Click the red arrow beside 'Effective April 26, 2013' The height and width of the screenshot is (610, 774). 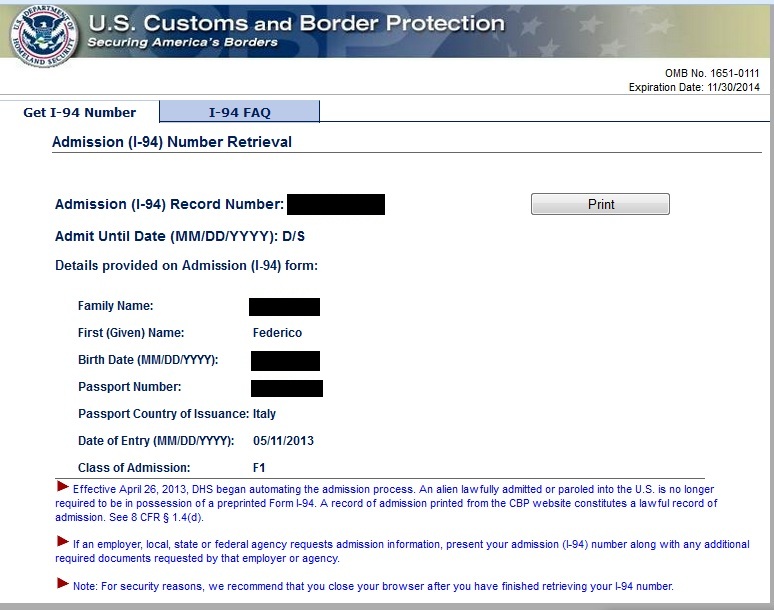[63, 487]
